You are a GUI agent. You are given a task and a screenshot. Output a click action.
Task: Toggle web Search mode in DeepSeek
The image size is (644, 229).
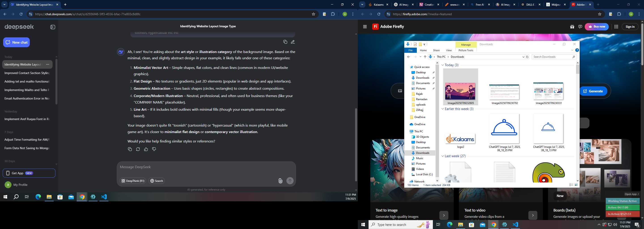point(157,181)
